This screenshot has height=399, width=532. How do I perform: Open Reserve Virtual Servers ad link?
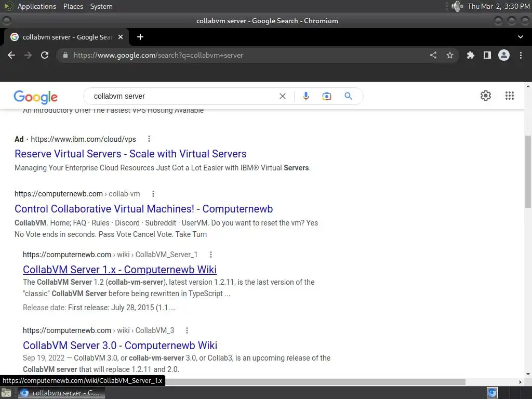pyautogui.click(x=130, y=154)
